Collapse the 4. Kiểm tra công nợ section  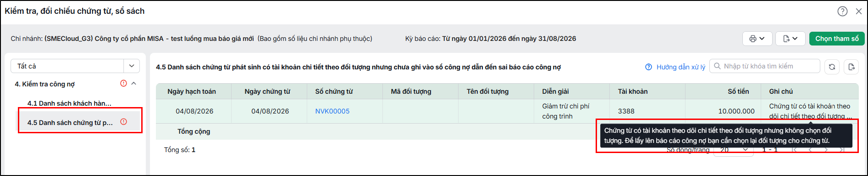click(134, 84)
